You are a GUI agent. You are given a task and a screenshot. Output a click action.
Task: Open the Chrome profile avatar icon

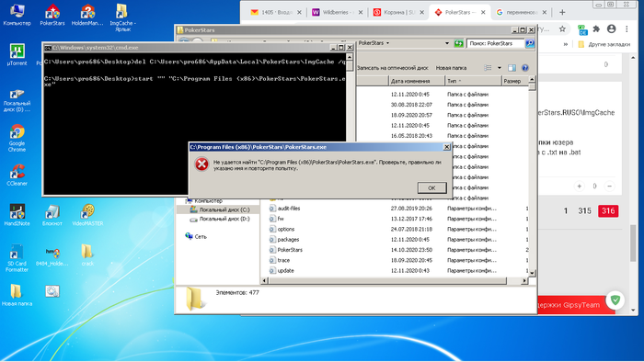pyautogui.click(x=611, y=28)
